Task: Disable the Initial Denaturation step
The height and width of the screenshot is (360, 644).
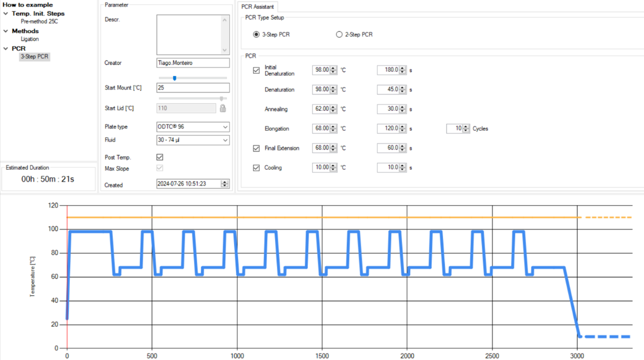Action: (256, 70)
